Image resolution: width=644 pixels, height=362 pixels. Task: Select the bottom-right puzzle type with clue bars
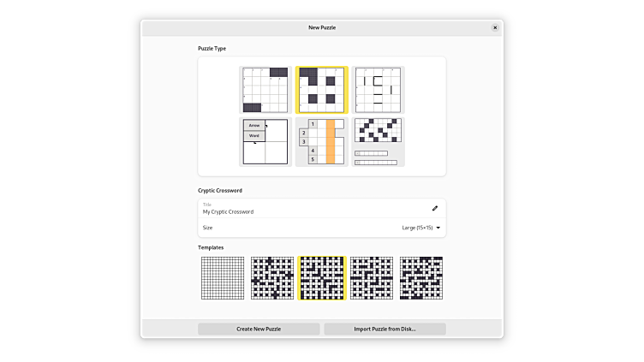coord(378,142)
